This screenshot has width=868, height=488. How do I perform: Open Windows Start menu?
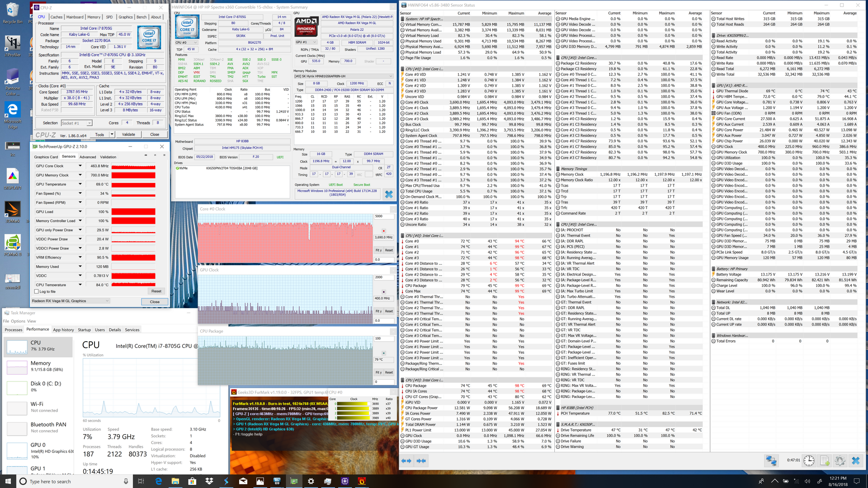click(8, 481)
